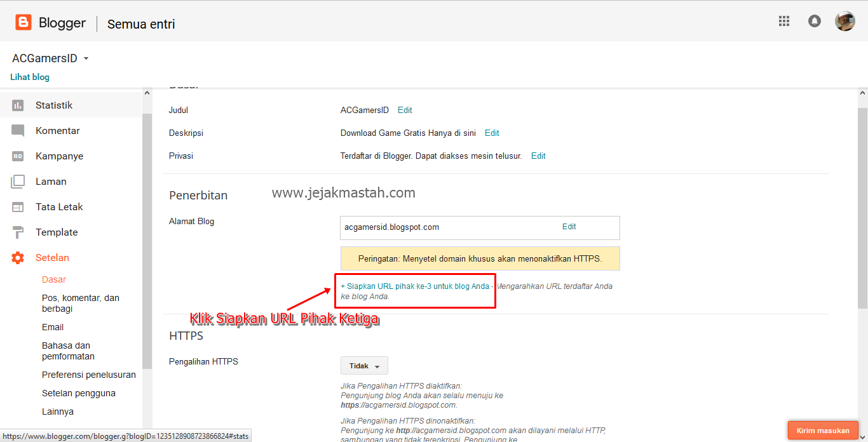Click the Judul label
868x442 pixels.
tap(179, 110)
